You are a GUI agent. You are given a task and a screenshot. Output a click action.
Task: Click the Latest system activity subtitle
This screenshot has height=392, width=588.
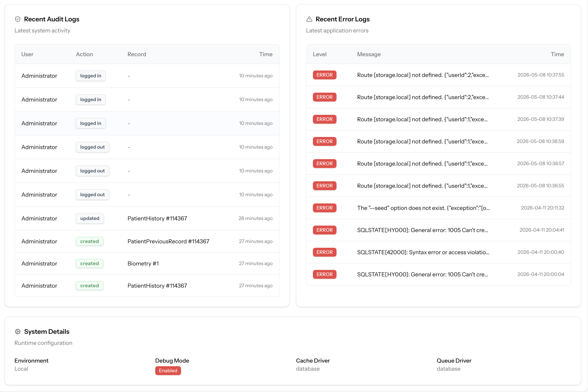(x=42, y=30)
